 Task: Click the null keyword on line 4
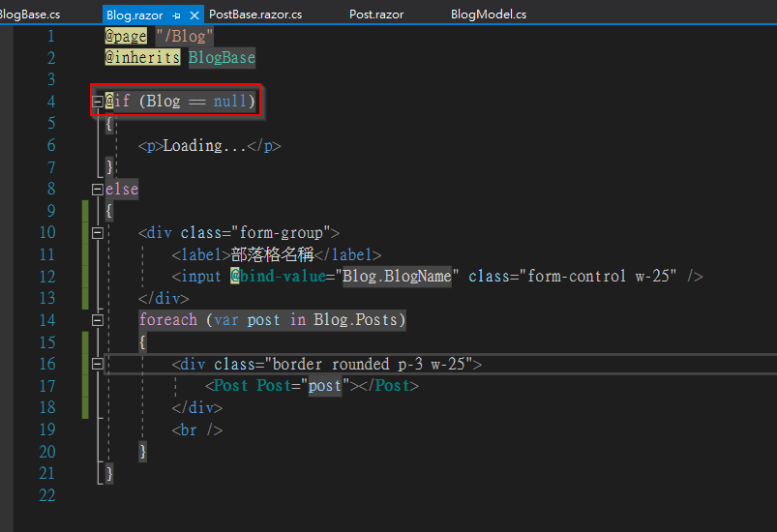[230, 101]
